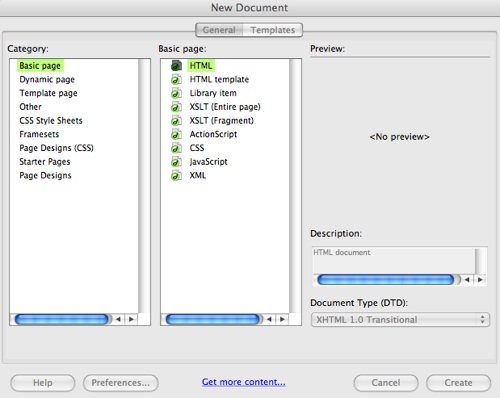Screen dimensions: 500x398
Task: Choose HTML template entry
Action: coord(219,79)
